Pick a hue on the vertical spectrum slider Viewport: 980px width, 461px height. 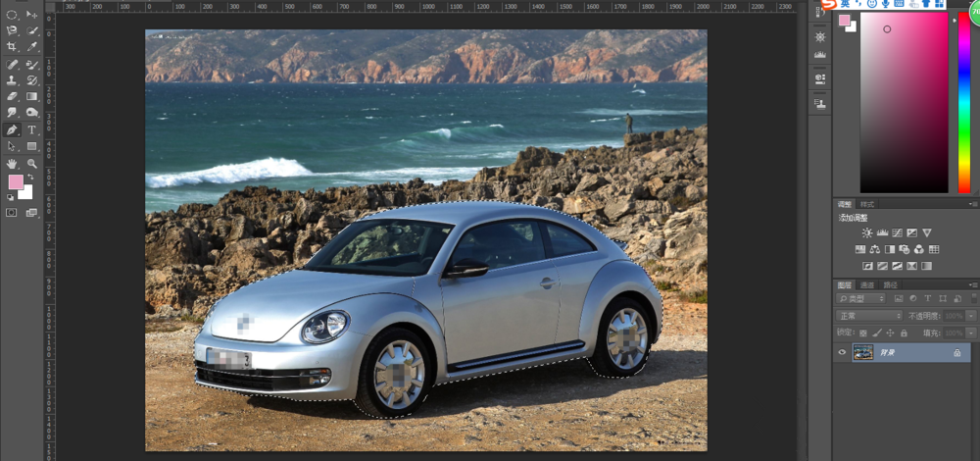[x=963, y=103]
